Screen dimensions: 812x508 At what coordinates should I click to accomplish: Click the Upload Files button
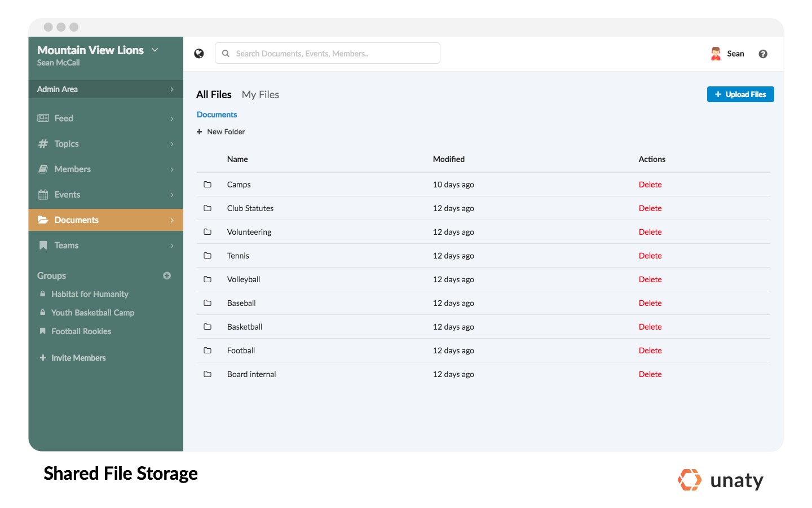tap(740, 94)
